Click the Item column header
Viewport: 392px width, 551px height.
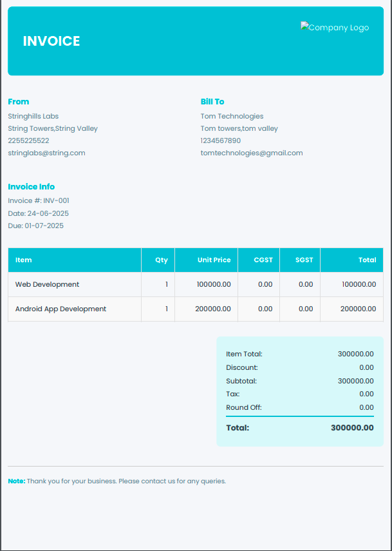tap(24, 260)
